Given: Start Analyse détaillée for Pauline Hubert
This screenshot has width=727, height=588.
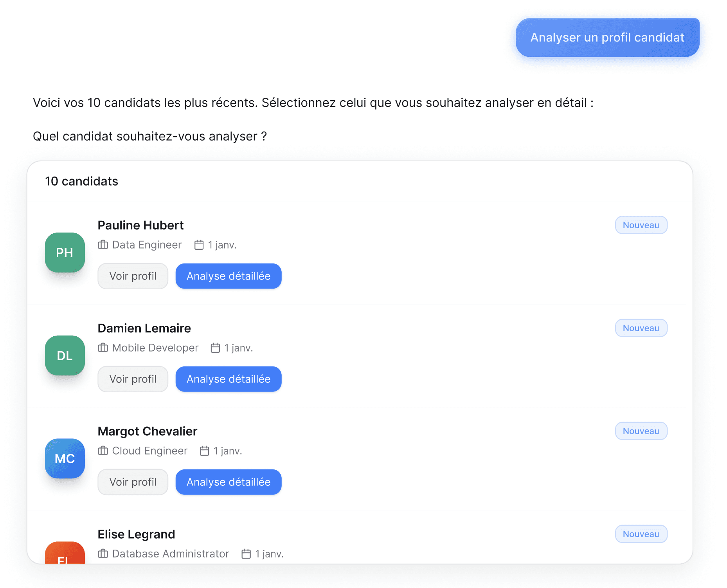Looking at the screenshot, I should click(229, 276).
